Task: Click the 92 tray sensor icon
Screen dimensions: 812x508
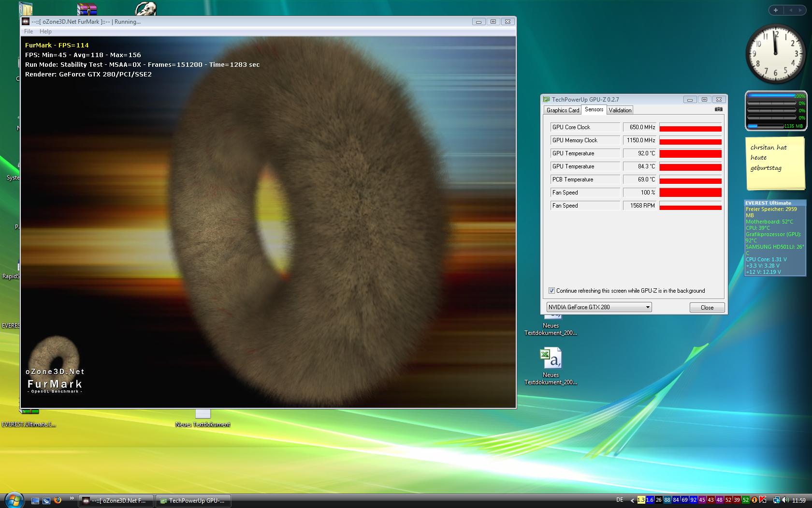Action: click(693, 500)
